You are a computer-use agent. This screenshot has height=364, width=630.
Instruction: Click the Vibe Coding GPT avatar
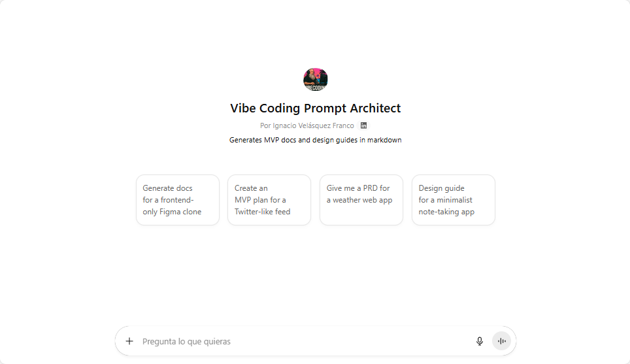tap(315, 80)
